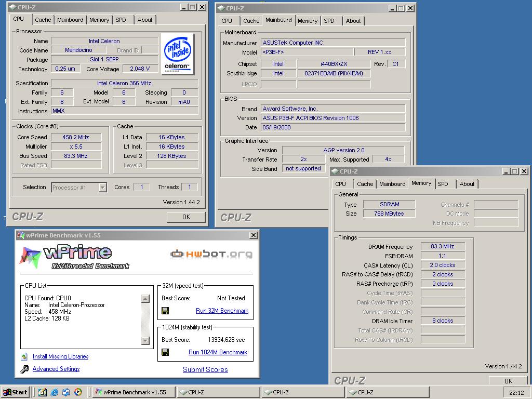This screenshot has height=399, width=532.
Task: Click the Install Missing Libraries icon
Action: [24, 356]
